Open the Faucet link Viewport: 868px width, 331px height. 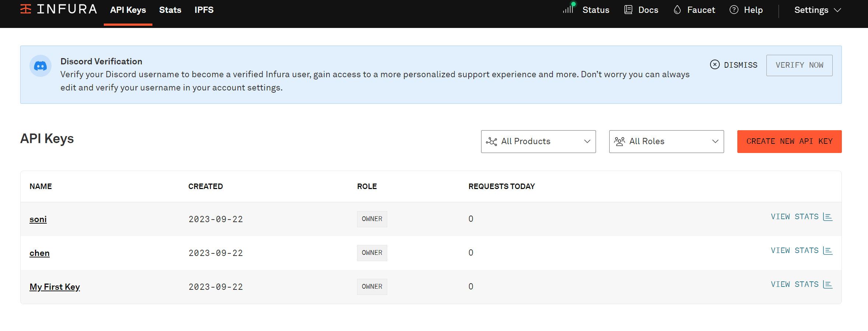(701, 10)
